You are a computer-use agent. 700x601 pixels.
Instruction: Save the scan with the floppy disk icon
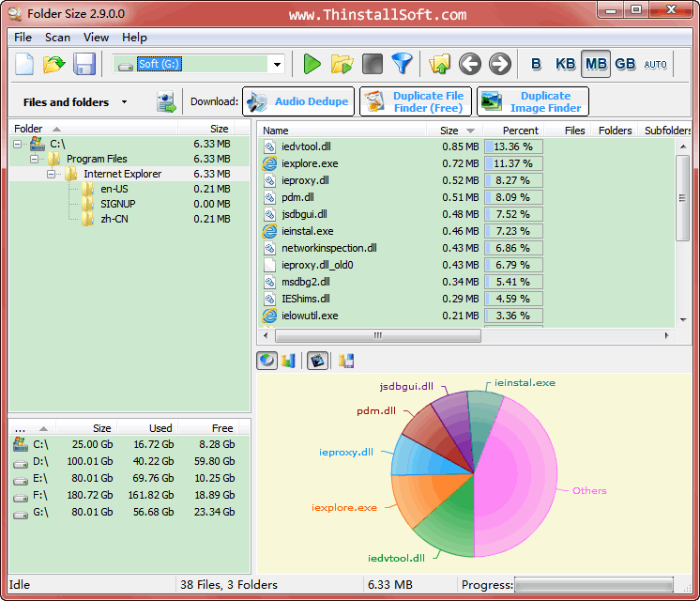click(x=84, y=64)
